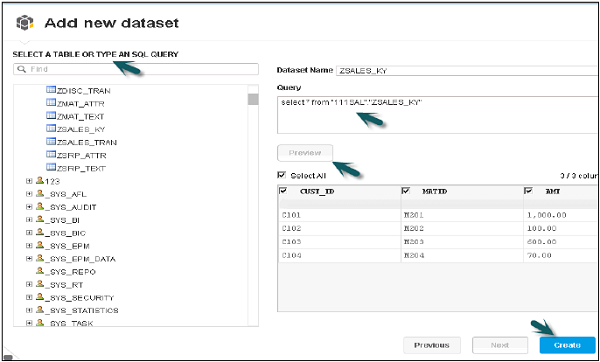The width and height of the screenshot is (600, 362).
Task: Click the Dataset Name input field
Action: (467, 71)
